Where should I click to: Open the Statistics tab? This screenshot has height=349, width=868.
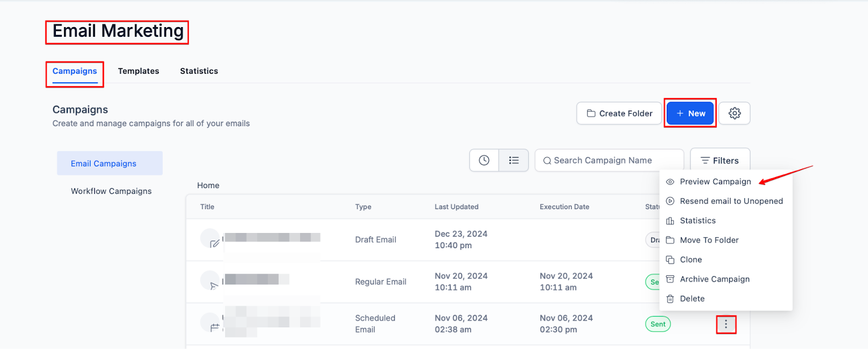[x=199, y=71]
